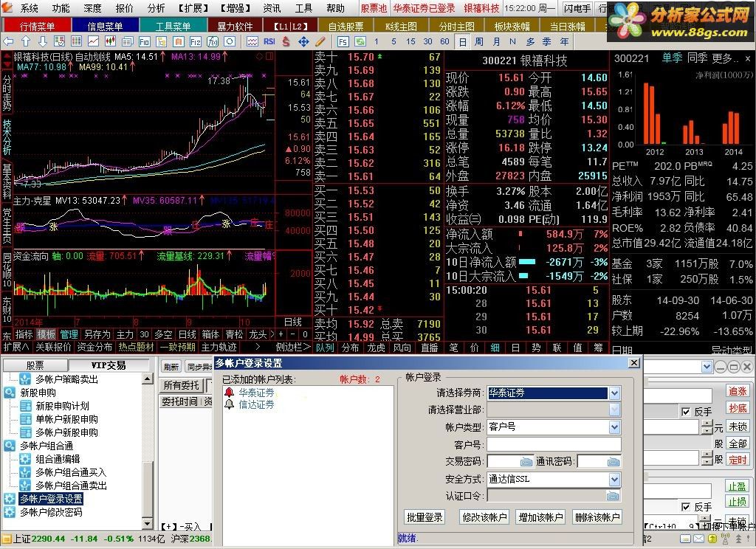Click the 修改该帐户 button

pyautogui.click(x=484, y=517)
